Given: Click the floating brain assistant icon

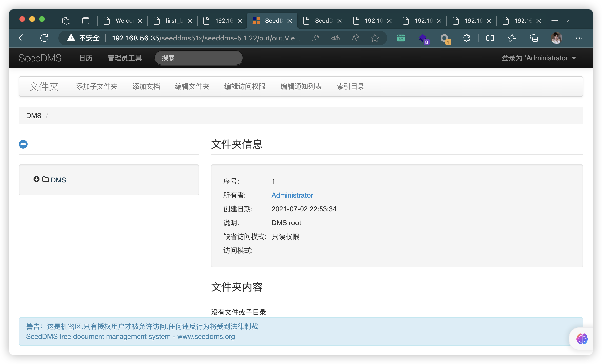Looking at the screenshot, I should coord(582,339).
